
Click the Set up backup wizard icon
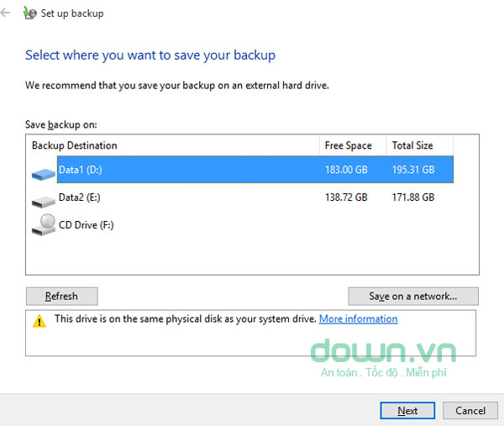click(x=30, y=13)
